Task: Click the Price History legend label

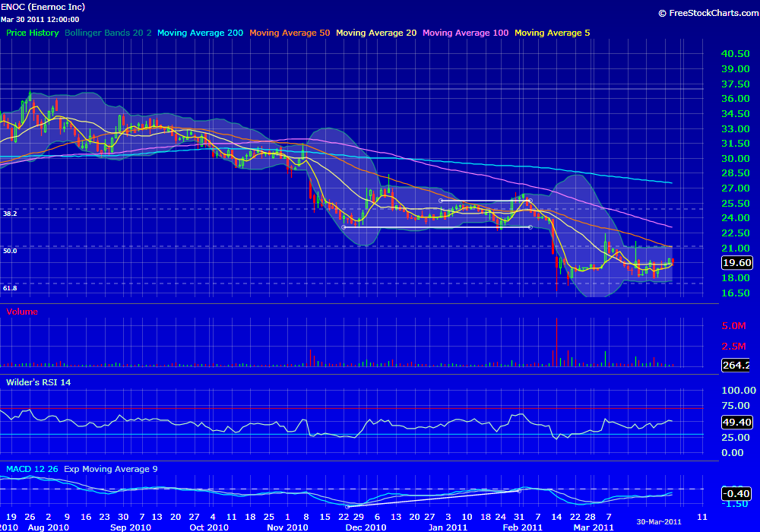Action: click(x=33, y=33)
